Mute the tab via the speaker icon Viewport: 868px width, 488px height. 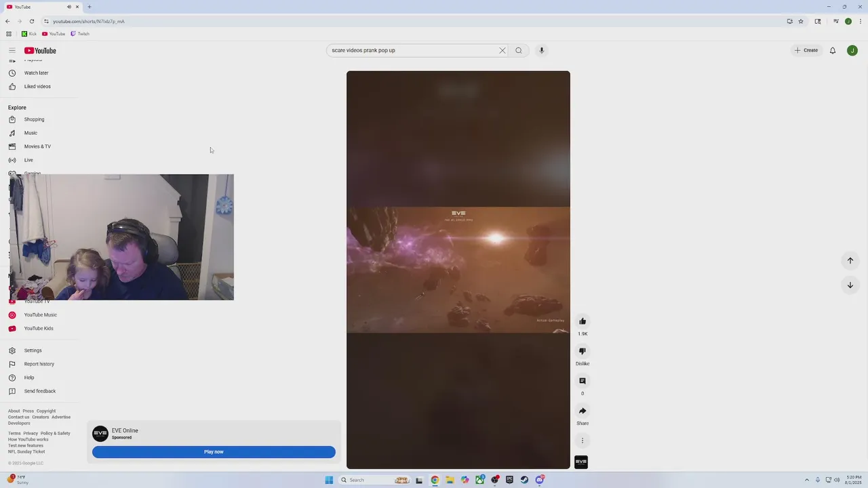click(68, 7)
